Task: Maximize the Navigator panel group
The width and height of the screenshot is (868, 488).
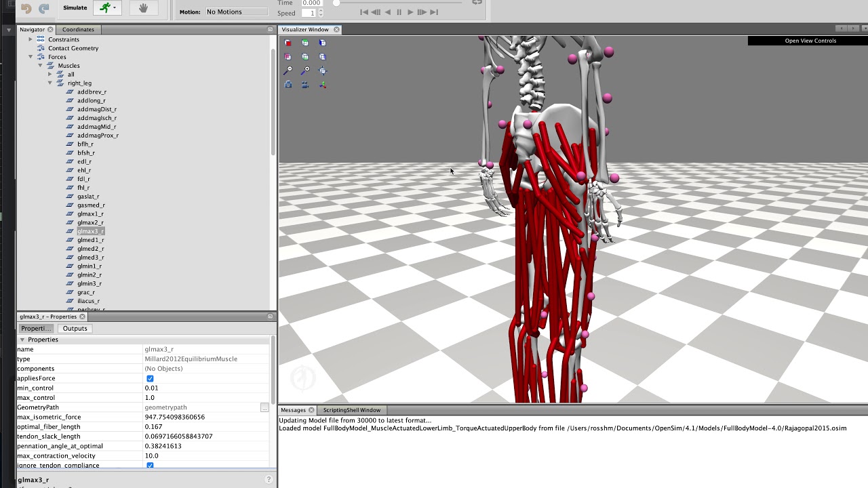Action: (271, 30)
